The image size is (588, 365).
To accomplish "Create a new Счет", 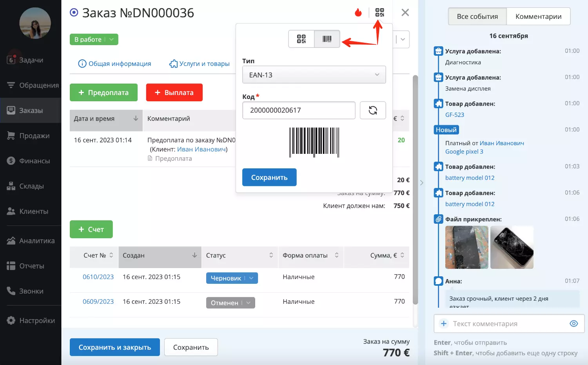I will 91,229.
